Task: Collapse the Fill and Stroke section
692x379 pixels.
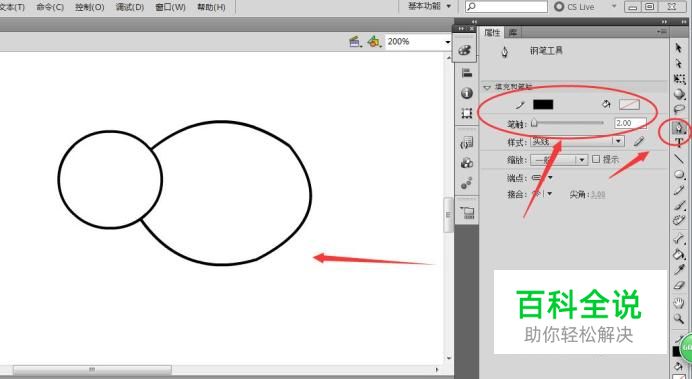Action: tap(487, 87)
